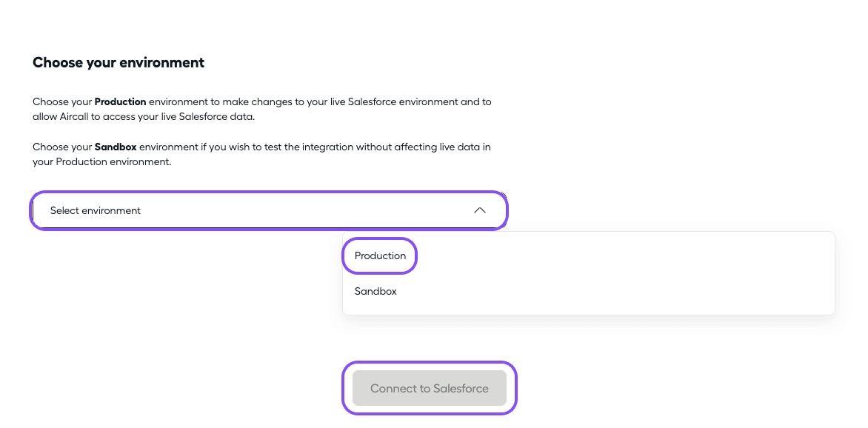Collapse the environment dropdown via the chevron
This screenshot has width=868, height=428.
tap(480, 210)
